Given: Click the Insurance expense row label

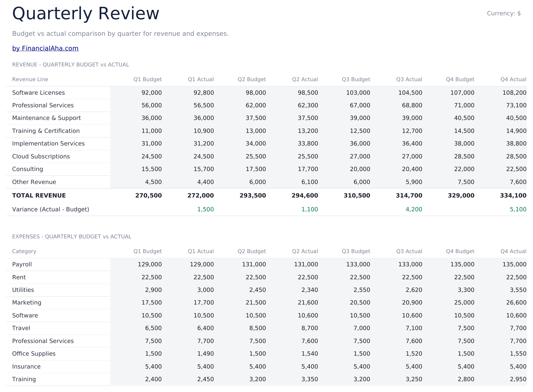Looking at the screenshot, I should click(26, 366).
